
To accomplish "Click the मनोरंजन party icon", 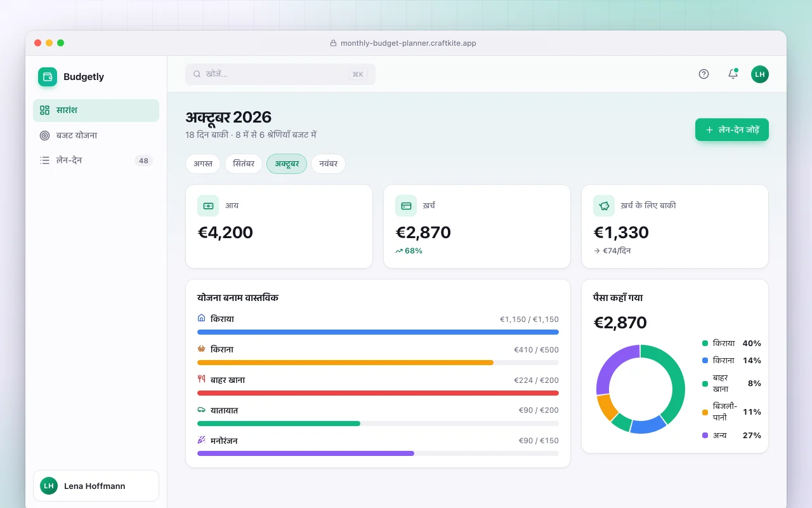I will [x=202, y=440].
